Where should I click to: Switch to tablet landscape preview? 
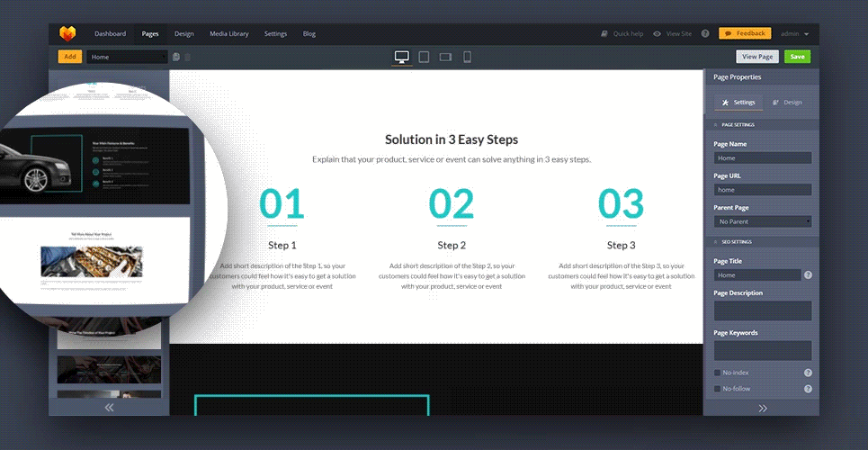[445, 57]
